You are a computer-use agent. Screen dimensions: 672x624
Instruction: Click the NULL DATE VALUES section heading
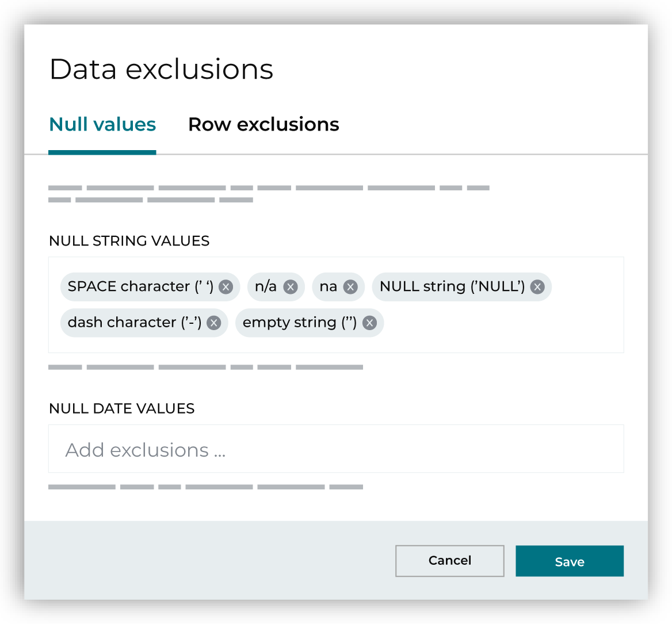[121, 408]
